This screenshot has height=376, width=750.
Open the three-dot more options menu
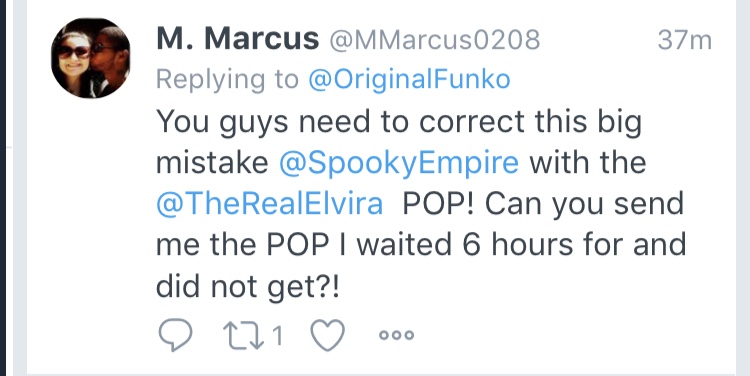[x=396, y=335]
